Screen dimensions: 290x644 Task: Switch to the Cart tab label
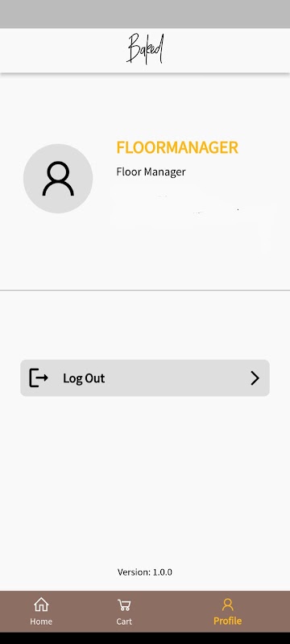pyautogui.click(x=124, y=621)
